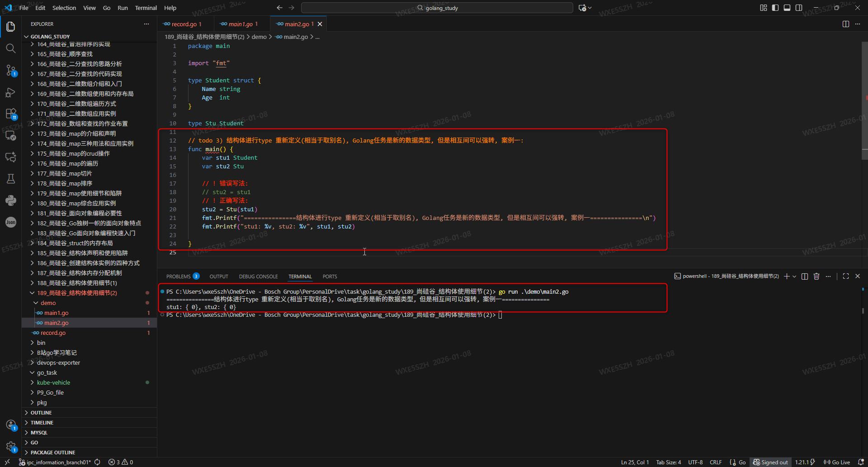
Task: Change Tab Size: 4 indentation setting
Action: [x=668, y=462]
